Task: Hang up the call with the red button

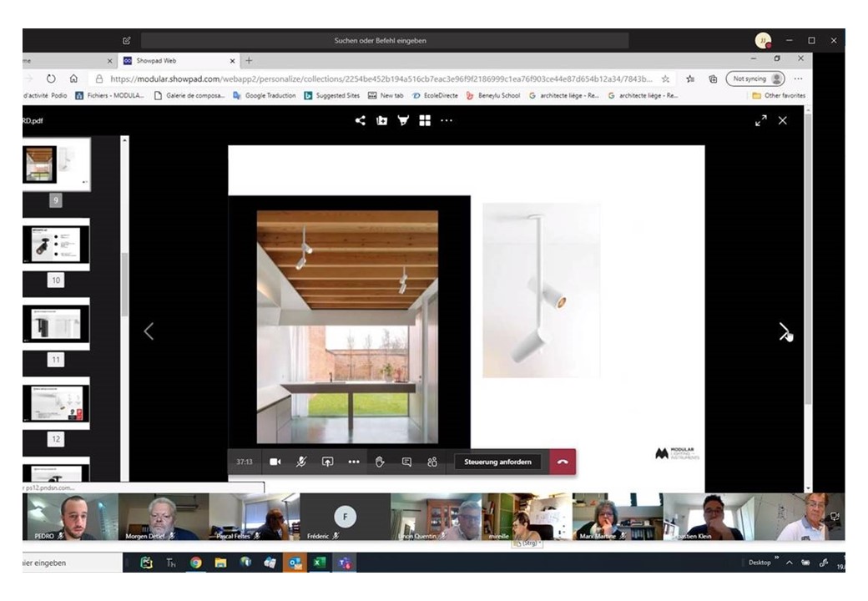Action: [563, 462]
